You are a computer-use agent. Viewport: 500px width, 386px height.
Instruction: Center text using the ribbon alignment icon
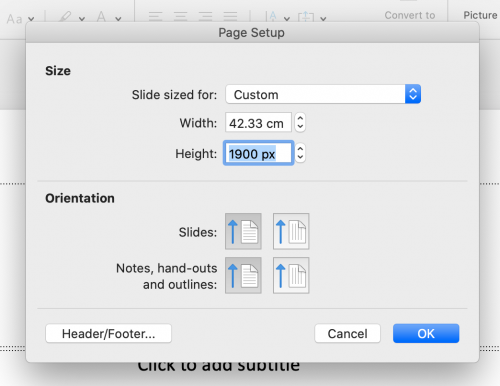click(180, 16)
